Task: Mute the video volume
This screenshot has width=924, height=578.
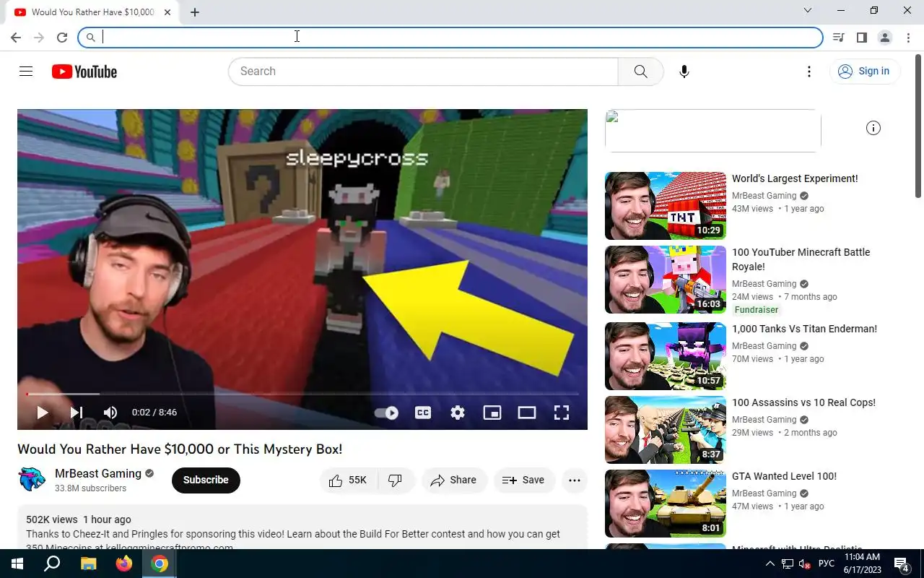Action: click(110, 413)
